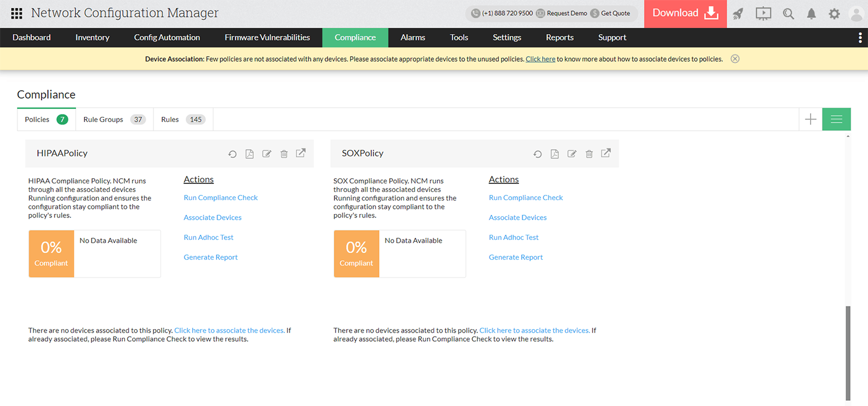The image size is (868, 406).
Task: Click HIPAAPolicy's 'Click here to associate the devices' link
Action: tap(229, 330)
